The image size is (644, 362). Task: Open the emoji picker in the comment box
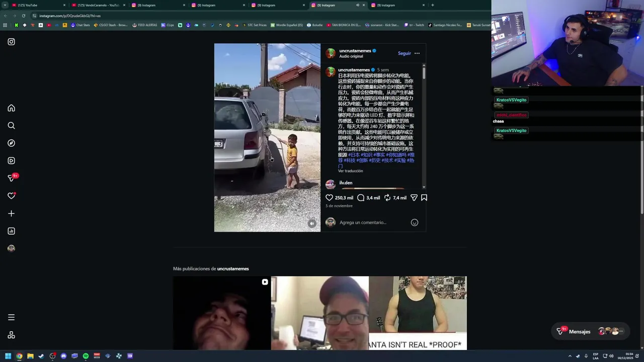415,222
